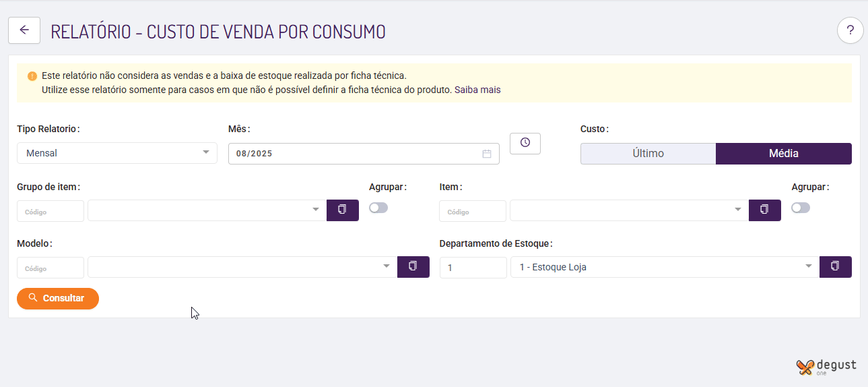Click the back arrow button
This screenshot has width=868, height=387.
24,30
